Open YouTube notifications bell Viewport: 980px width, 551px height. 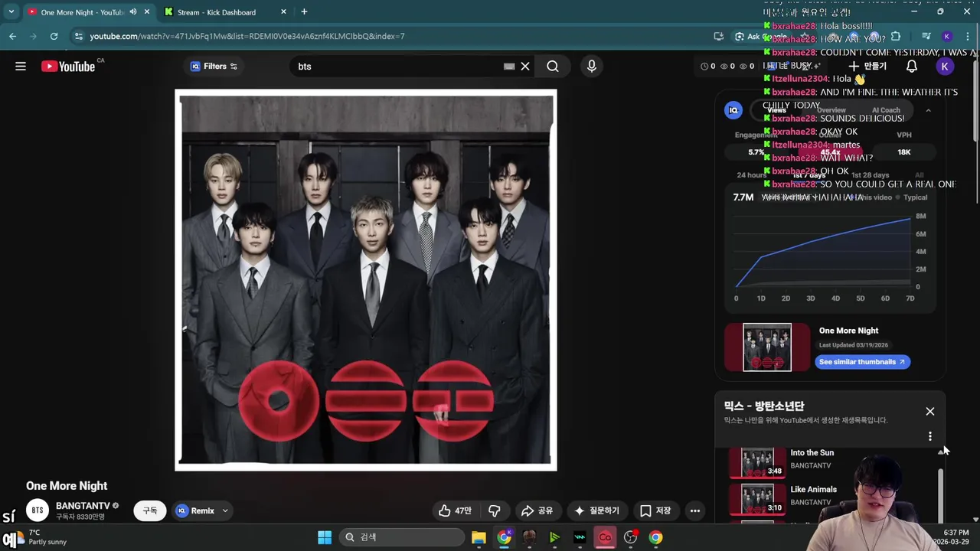tap(912, 67)
